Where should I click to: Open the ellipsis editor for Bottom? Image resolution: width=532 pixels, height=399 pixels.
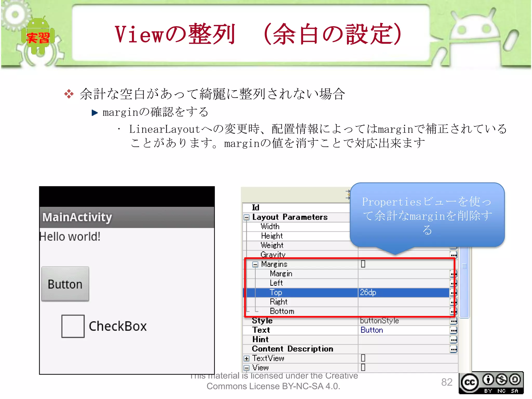click(x=454, y=311)
